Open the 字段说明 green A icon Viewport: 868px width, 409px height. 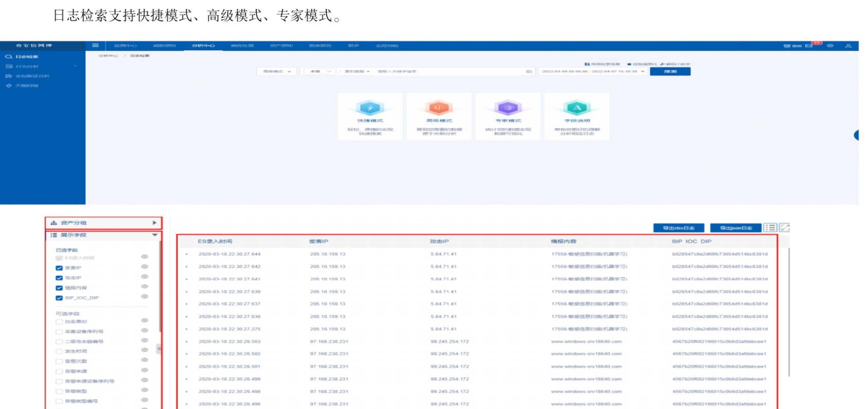pyautogui.click(x=577, y=109)
